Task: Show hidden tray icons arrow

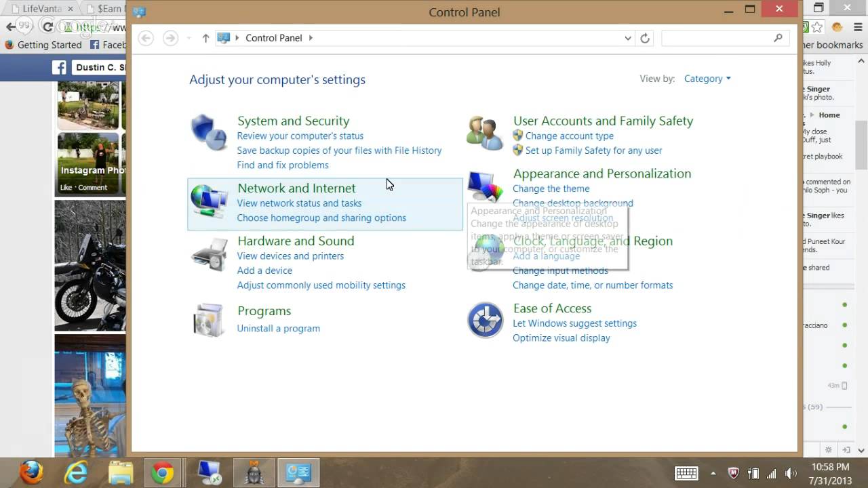Action: pyautogui.click(x=713, y=473)
